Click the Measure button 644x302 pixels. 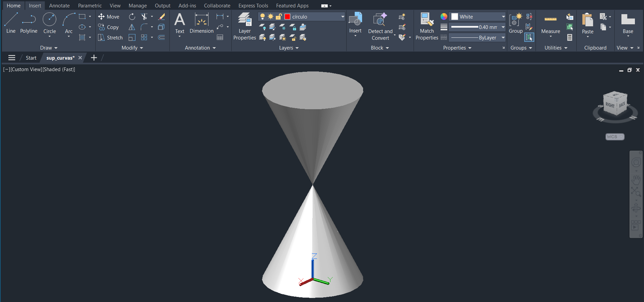click(551, 25)
